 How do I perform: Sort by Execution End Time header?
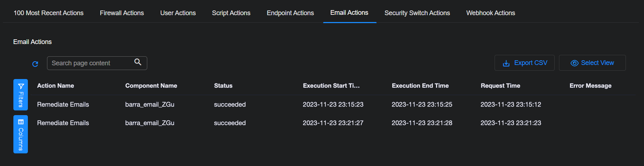click(420, 86)
